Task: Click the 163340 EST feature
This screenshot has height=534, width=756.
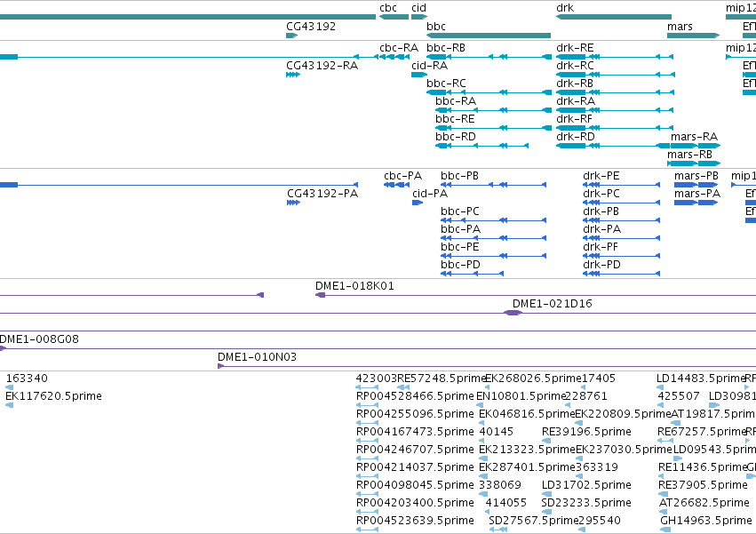Action: (9, 387)
